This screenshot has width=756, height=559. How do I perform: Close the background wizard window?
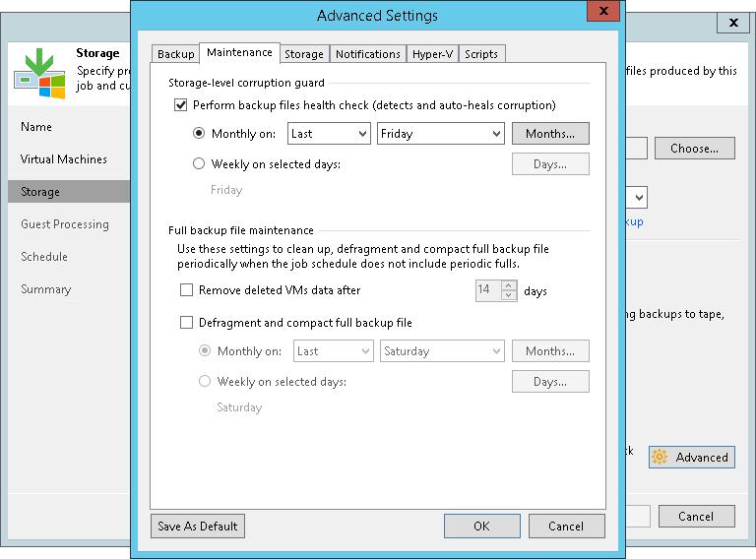point(733,23)
